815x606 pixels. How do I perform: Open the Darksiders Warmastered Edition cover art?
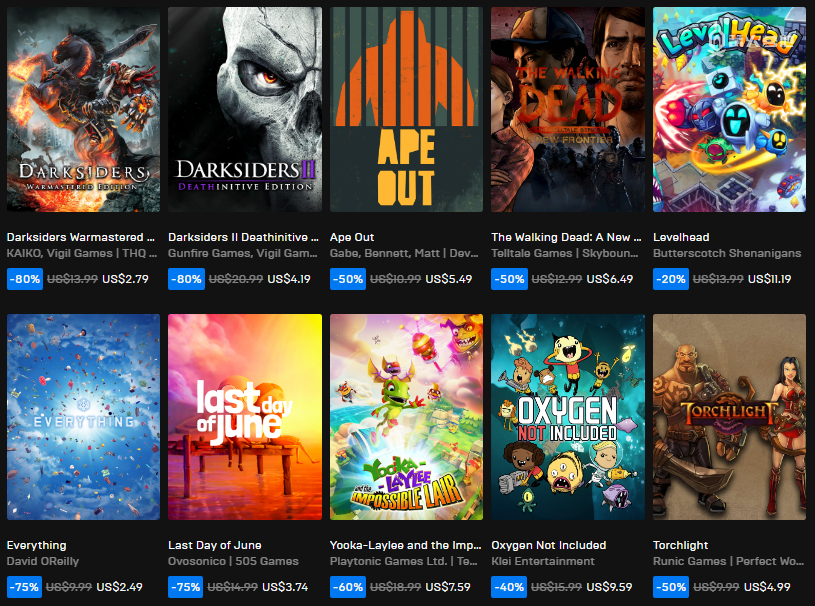(83, 109)
